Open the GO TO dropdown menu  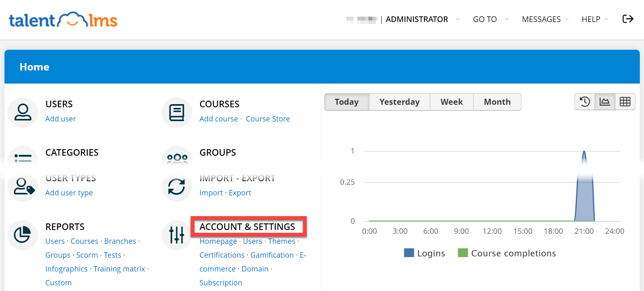pos(490,19)
